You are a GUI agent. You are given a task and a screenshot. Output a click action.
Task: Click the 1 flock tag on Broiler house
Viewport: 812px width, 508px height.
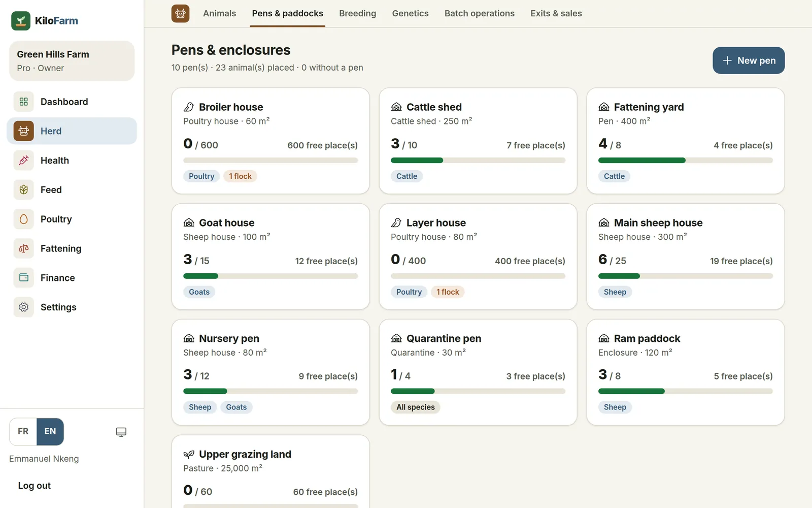pyautogui.click(x=240, y=176)
